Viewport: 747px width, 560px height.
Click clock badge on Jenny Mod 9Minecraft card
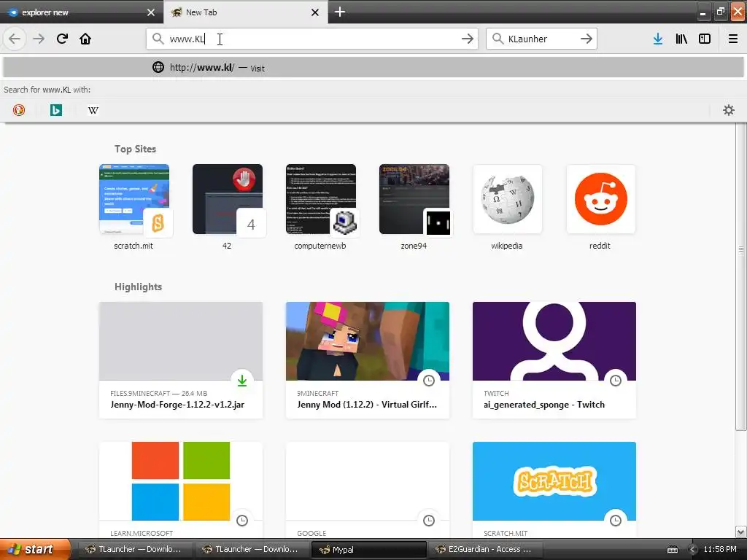coord(429,380)
